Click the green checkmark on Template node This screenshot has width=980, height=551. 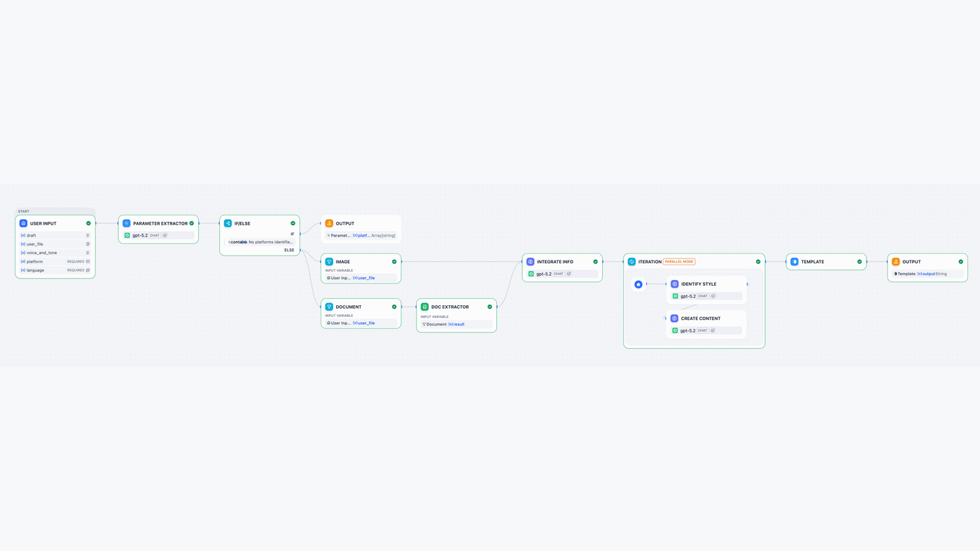[860, 262]
